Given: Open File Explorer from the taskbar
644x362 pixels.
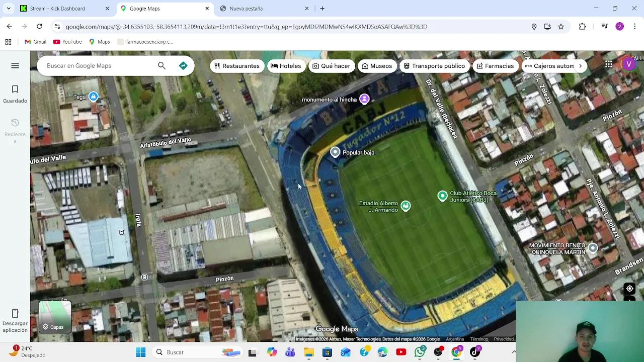Looking at the screenshot, I should [x=308, y=352].
